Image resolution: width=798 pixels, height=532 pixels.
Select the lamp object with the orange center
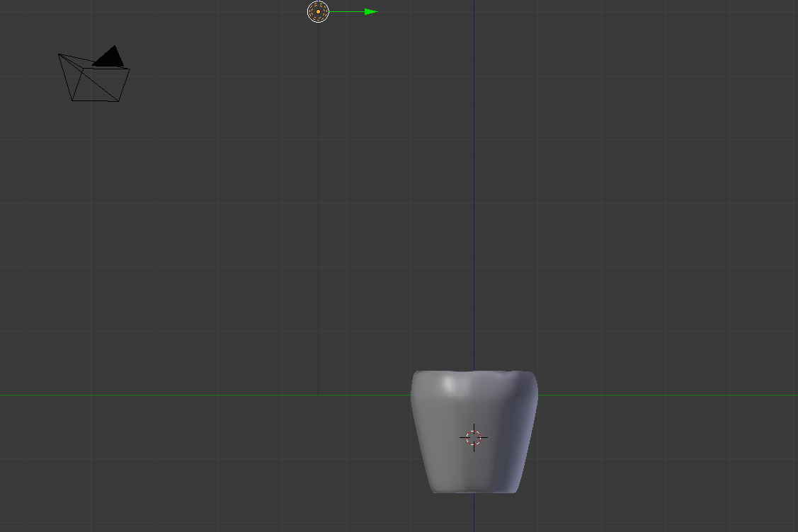(318, 11)
